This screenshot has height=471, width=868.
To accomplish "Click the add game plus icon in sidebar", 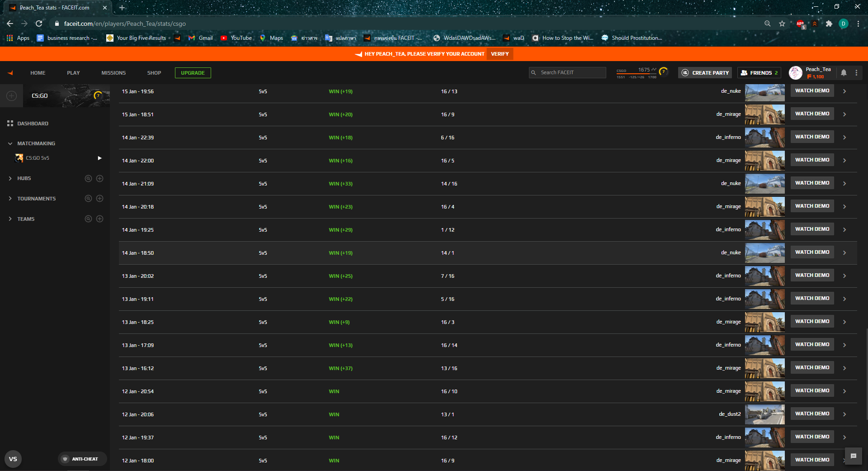I will pyautogui.click(x=12, y=96).
